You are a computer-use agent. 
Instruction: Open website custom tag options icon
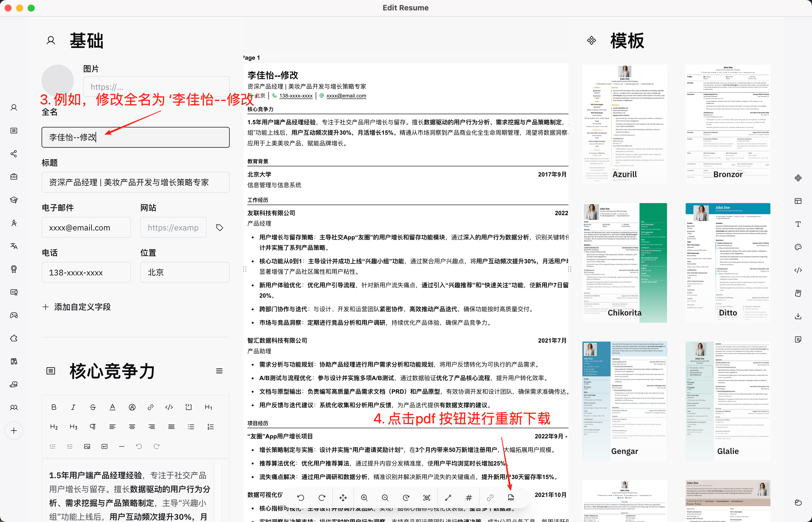tap(220, 228)
